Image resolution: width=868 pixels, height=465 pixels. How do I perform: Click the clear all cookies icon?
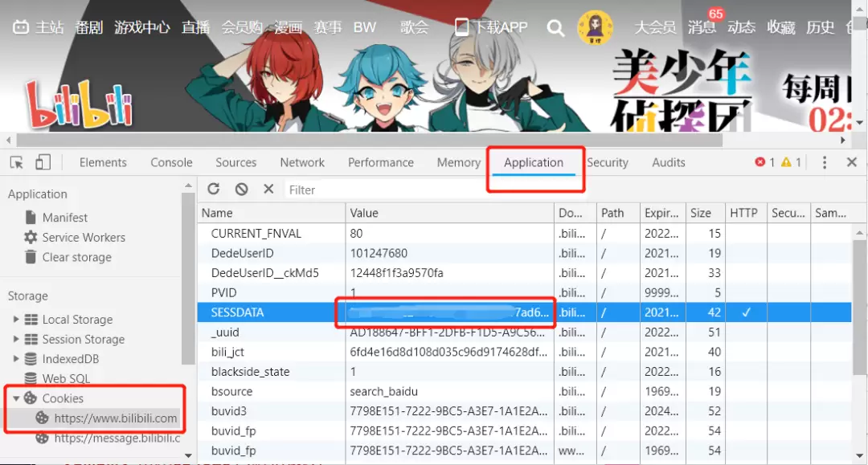[x=241, y=189]
